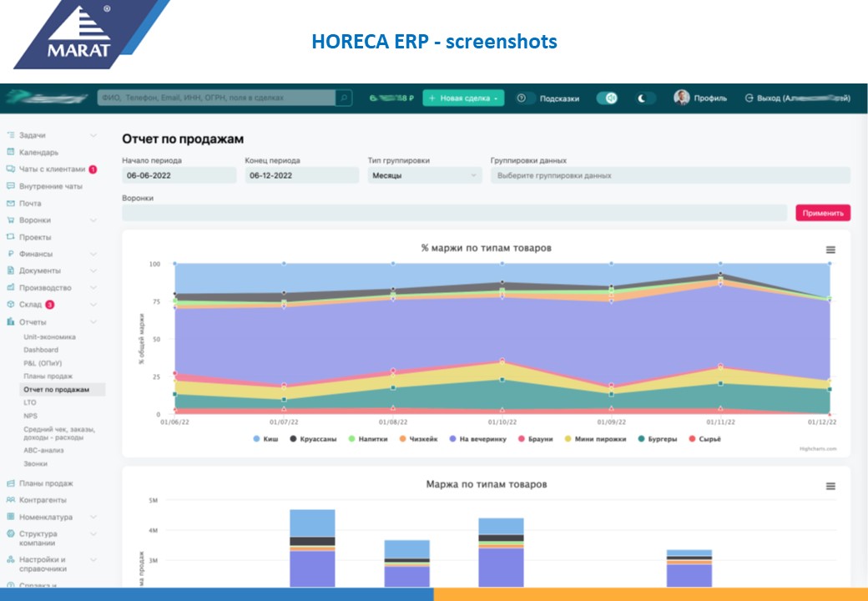868x601 pixels.
Task: Open the Новая сделка dropdown button
Action: (463, 98)
